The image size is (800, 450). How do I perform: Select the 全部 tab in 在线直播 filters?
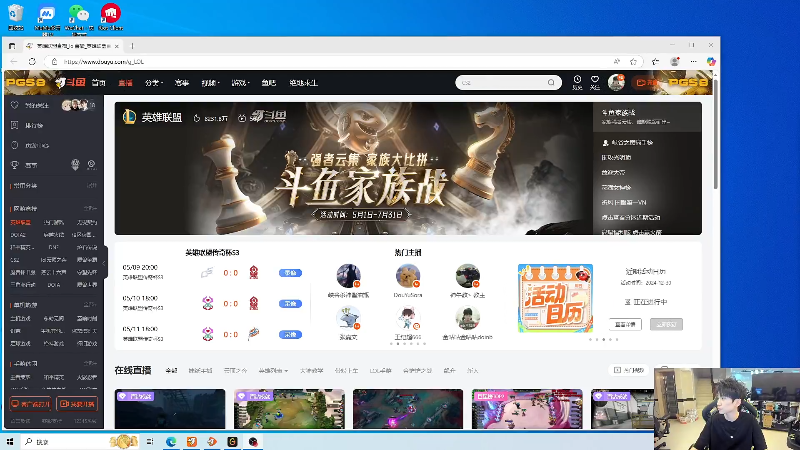tap(171, 370)
